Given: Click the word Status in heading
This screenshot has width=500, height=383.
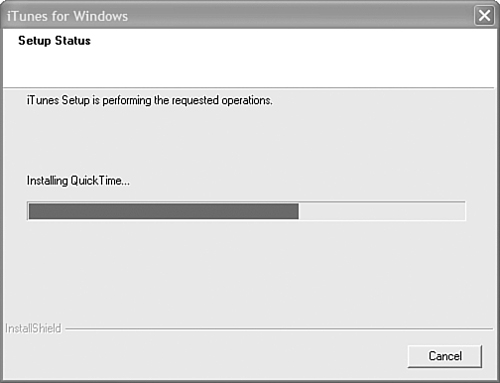Looking at the screenshot, I should pyautogui.click(x=73, y=41).
